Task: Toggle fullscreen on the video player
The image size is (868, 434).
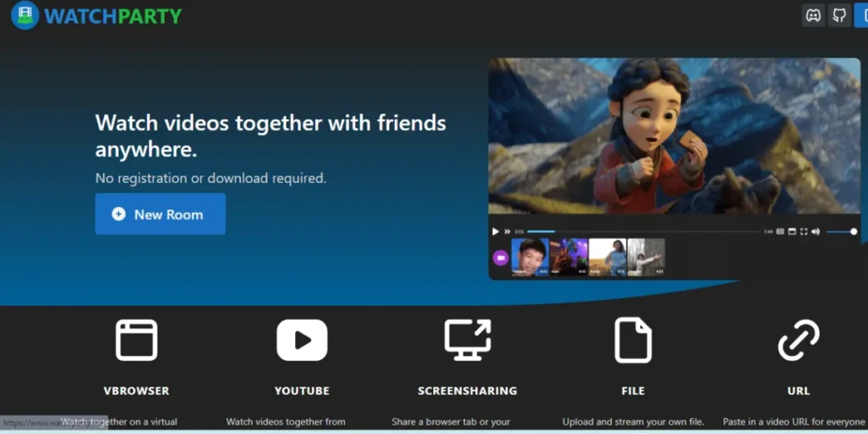Action: pyautogui.click(x=804, y=231)
